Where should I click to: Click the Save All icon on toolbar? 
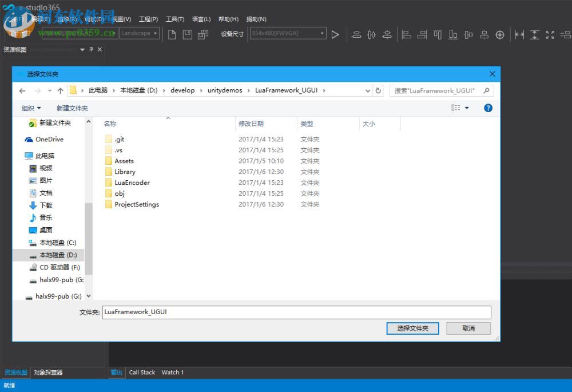tap(203, 34)
